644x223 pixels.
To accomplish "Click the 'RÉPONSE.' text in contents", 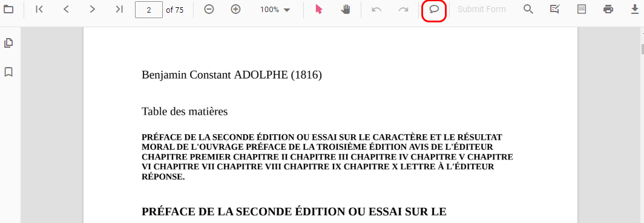I will click(163, 177).
